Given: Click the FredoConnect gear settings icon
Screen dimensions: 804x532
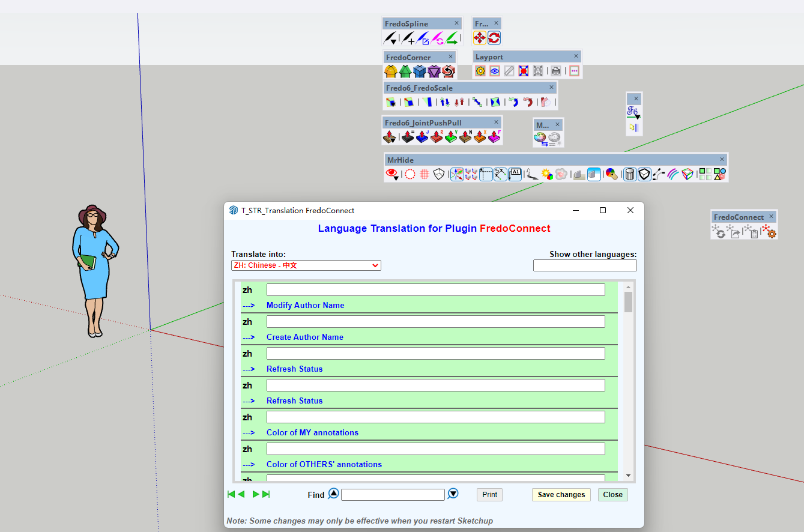Looking at the screenshot, I should [769, 232].
